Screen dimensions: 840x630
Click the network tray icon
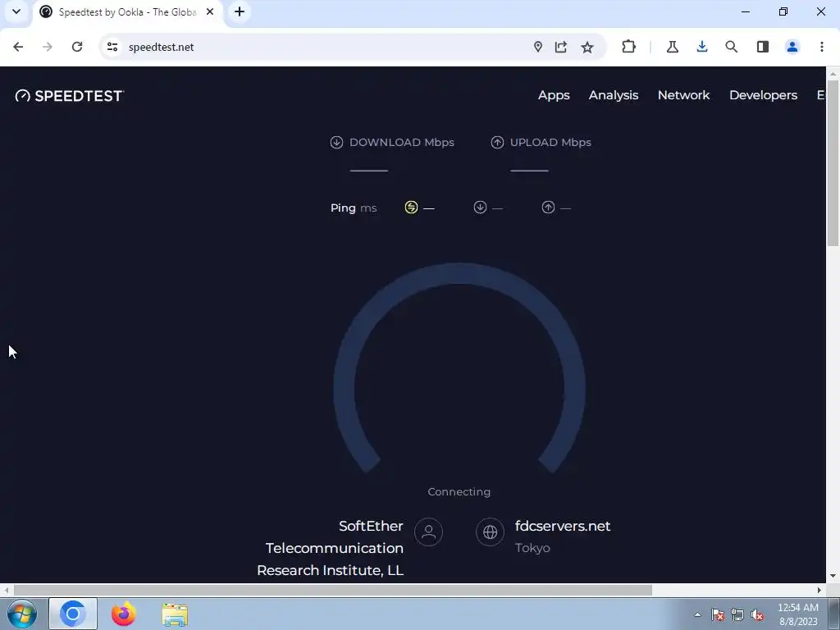click(x=737, y=614)
